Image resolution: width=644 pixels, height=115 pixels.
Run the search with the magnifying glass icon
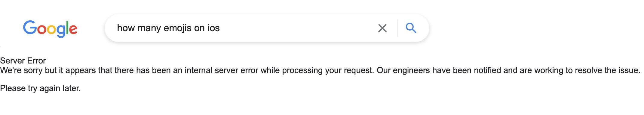click(411, 28)
